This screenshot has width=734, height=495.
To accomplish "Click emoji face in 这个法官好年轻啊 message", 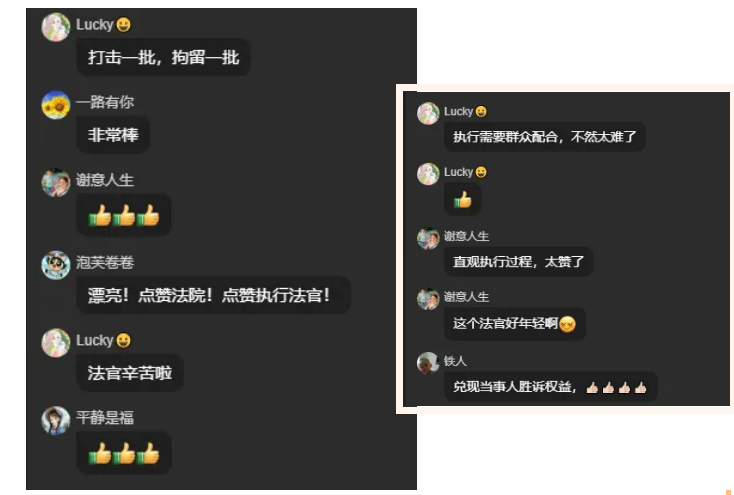I will pos(567,324).
